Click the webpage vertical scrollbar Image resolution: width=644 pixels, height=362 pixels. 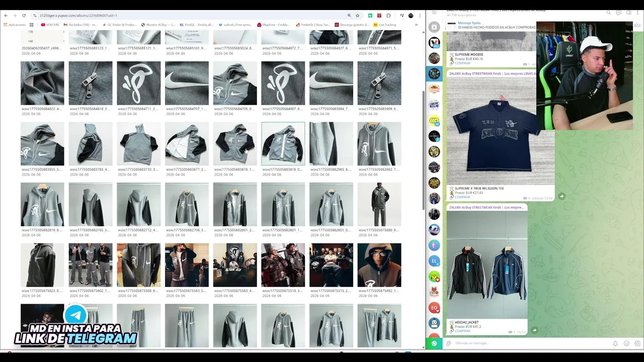tap(423, 151)
